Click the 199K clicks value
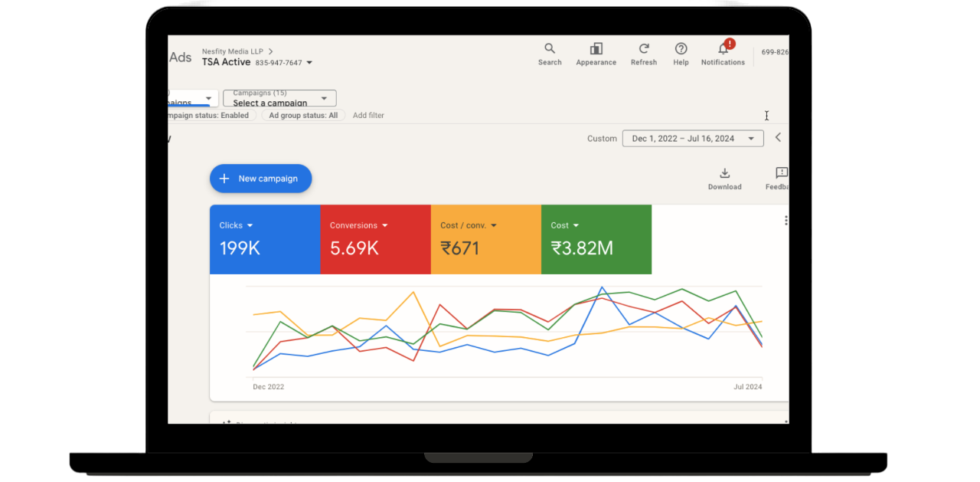The image size is (980, 482). pyautogui.click(x=240, y=248)
